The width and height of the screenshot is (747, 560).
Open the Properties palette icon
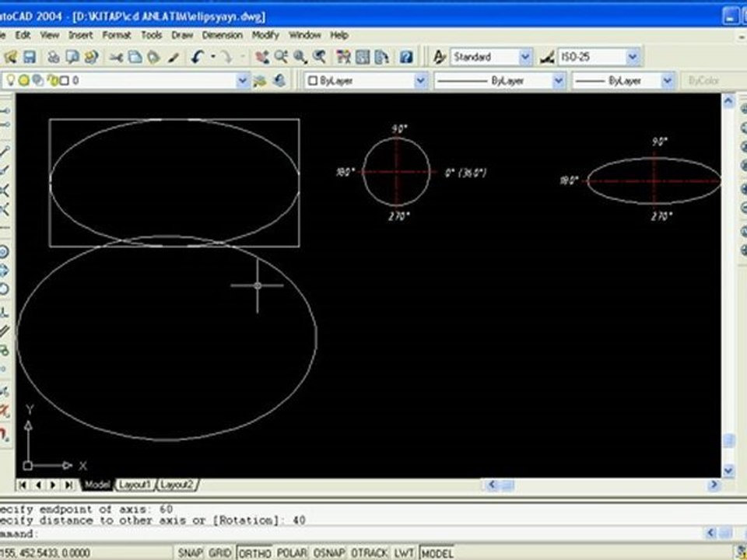(x=343, y=57)
